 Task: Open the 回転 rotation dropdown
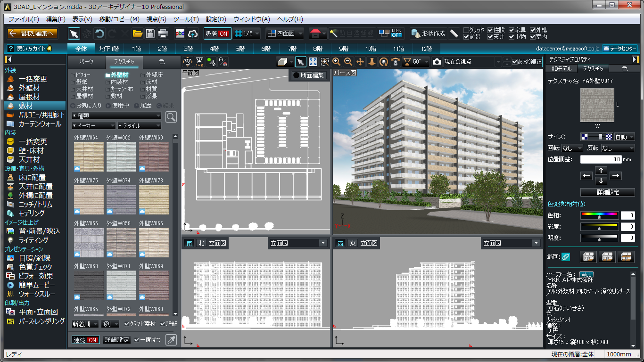[x=572, y=148]
